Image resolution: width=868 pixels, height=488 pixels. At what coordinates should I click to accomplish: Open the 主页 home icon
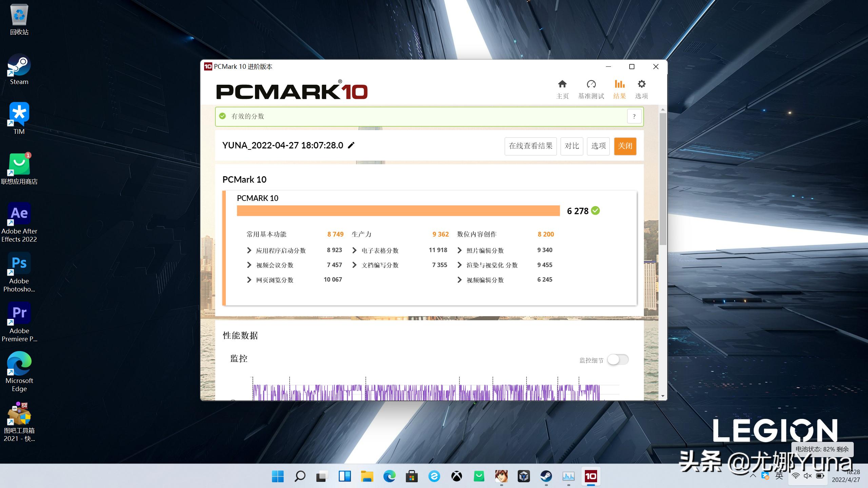coord(562,85)
